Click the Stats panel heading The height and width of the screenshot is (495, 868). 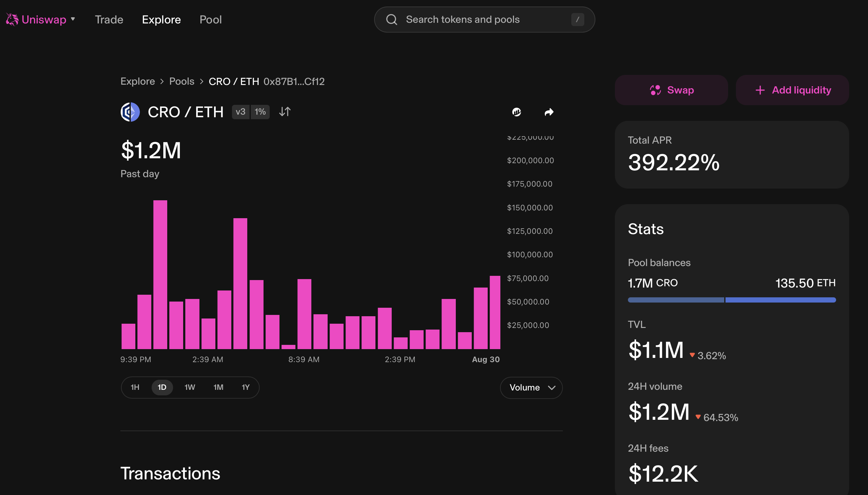tap(645, 229)
